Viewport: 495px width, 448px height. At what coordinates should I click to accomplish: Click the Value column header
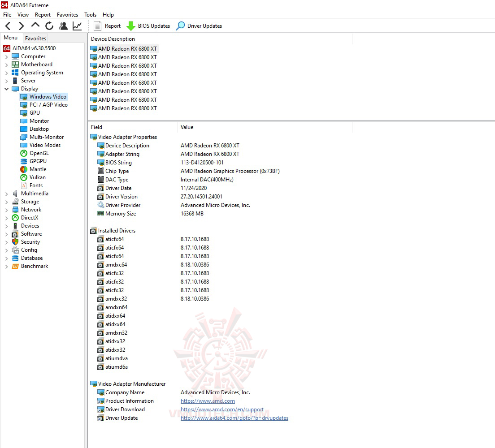(265, 127)
